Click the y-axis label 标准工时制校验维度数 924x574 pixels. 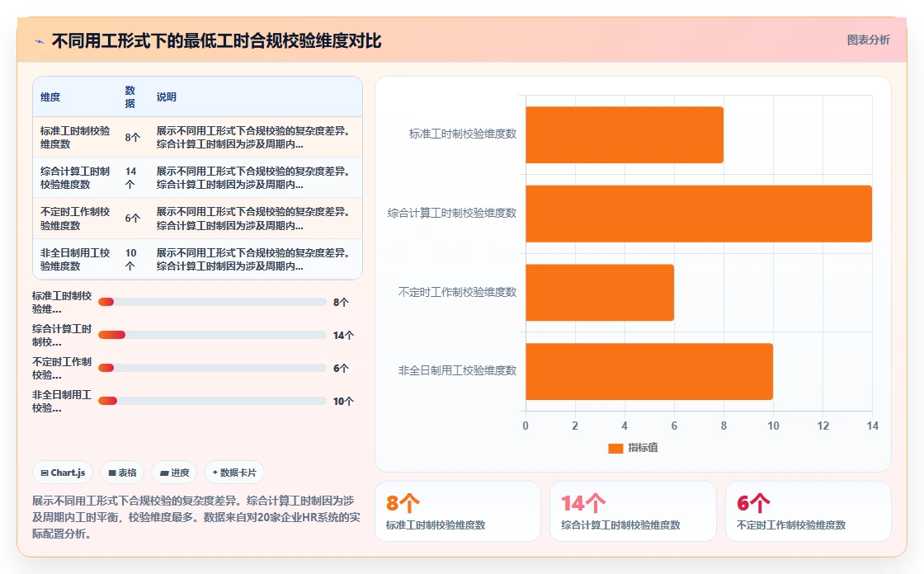pos(463,134)
